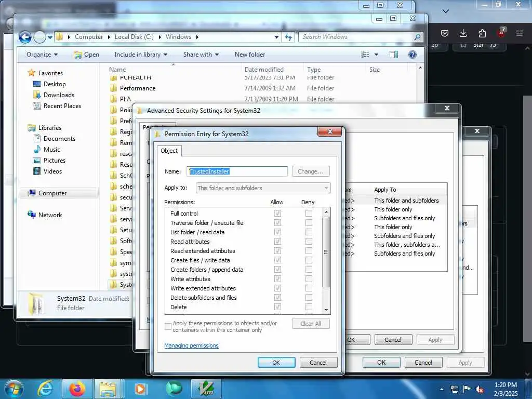
Task: Click the Explorer Forward navigation arrow
Action: coord(39,37)
